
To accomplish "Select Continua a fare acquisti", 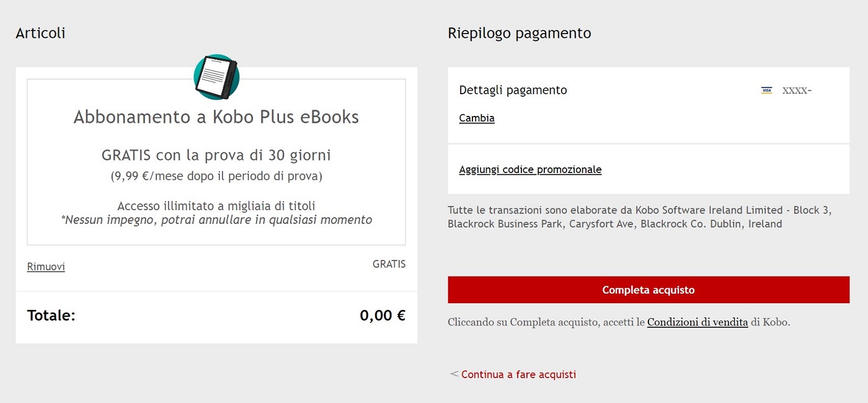I will pos(518,374).
